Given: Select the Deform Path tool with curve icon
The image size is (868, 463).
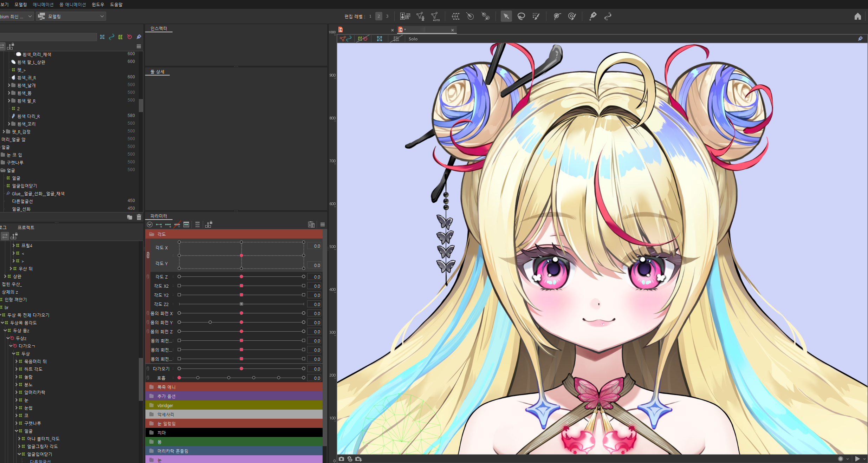Looking at the screenshot, I should coord(608,16).
